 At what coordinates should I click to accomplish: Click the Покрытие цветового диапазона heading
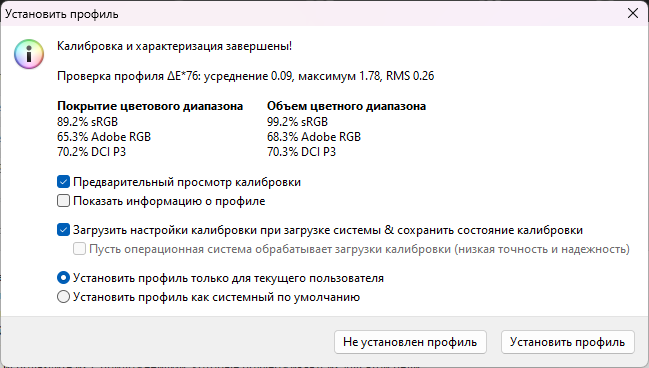tap(150, 106)
